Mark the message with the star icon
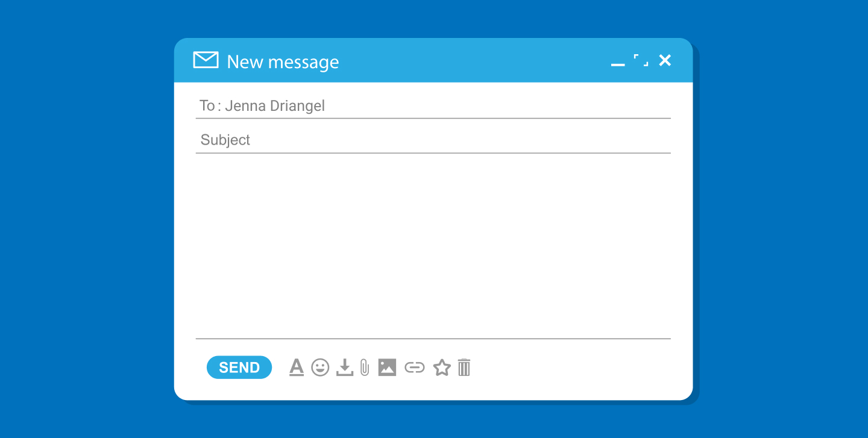The image size is (868, 438). [x=442, y=368]
